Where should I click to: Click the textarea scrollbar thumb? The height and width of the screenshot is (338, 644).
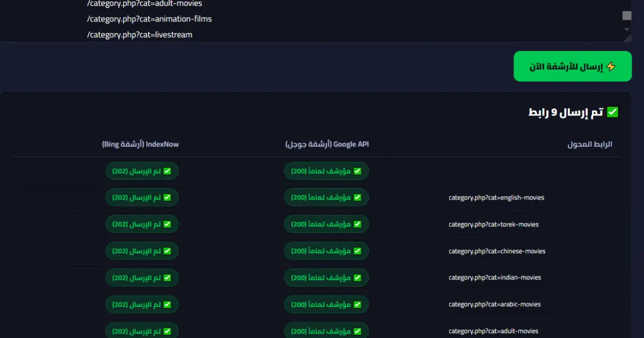(627, 16)
